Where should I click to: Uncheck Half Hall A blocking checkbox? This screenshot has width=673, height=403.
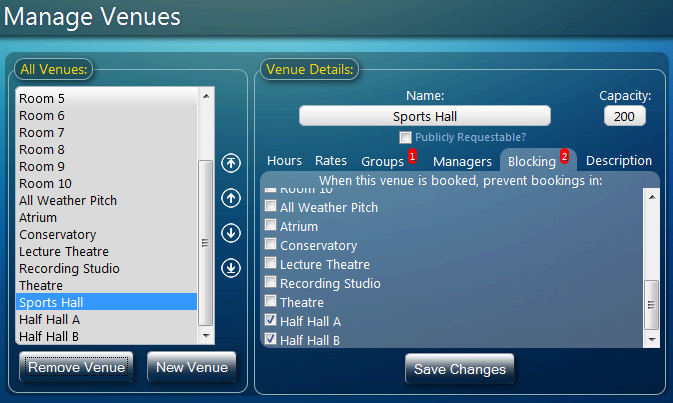click(x=270, y=320)
